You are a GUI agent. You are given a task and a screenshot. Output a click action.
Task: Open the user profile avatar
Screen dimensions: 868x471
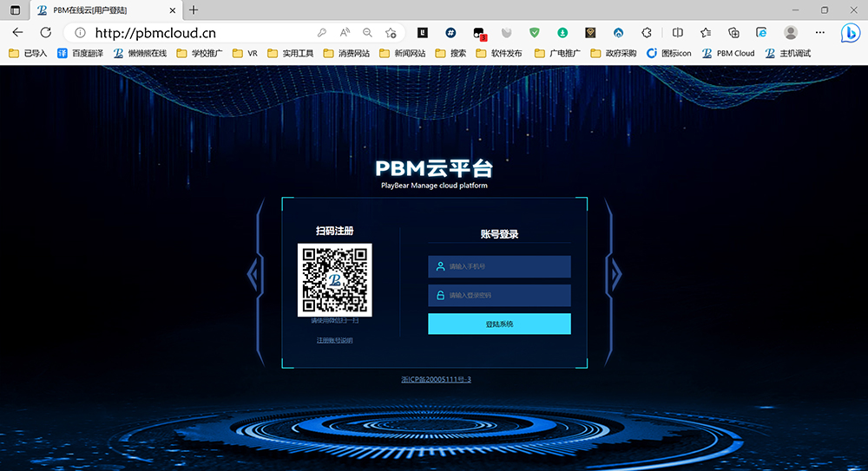pos(791,33)
